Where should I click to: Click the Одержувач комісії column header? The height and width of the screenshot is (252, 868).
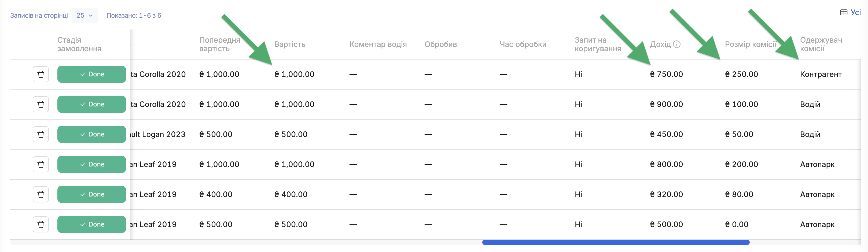(821, 44)
